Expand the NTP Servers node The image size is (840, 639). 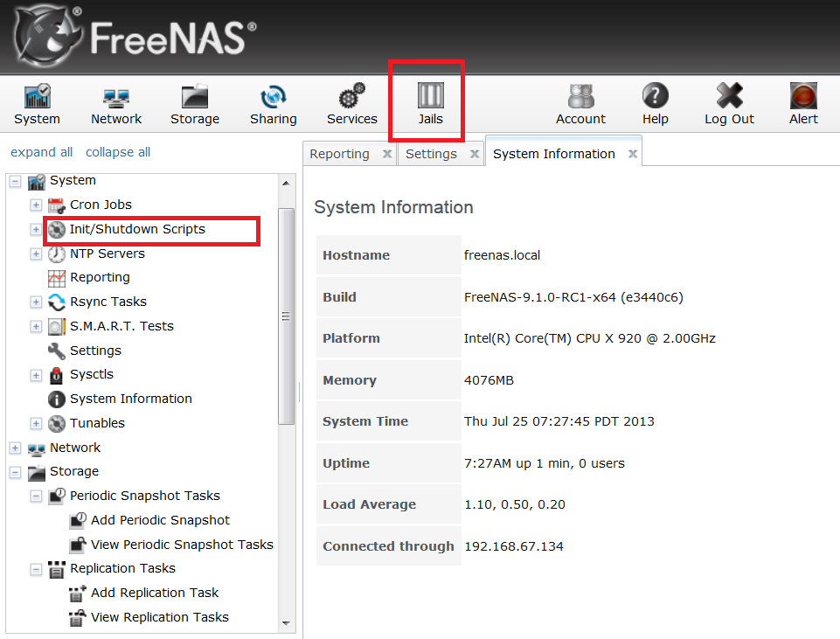pos(35,254)
